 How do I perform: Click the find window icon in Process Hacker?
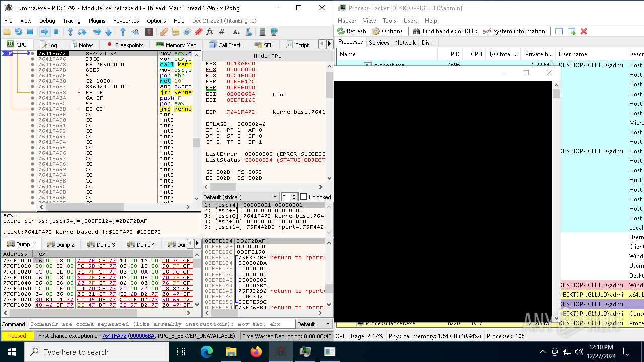pos(559,31)
